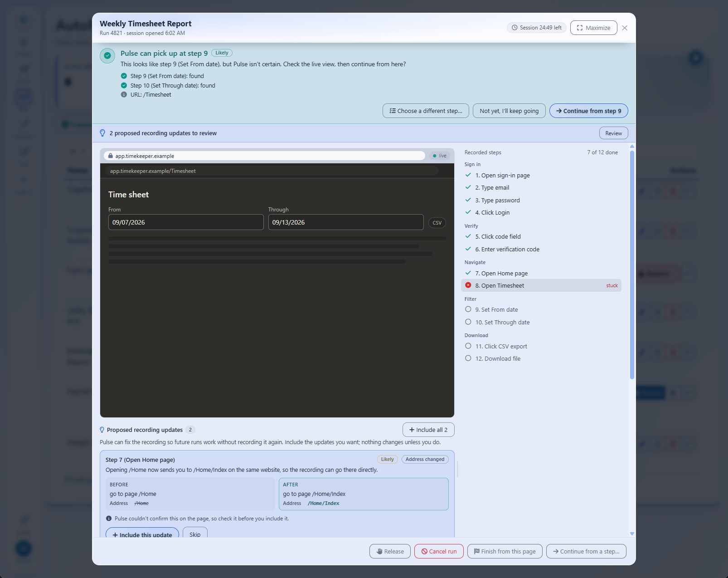Open Continue from a step menu
Viewport: 728px width, 578px height.
click(586, 551)
